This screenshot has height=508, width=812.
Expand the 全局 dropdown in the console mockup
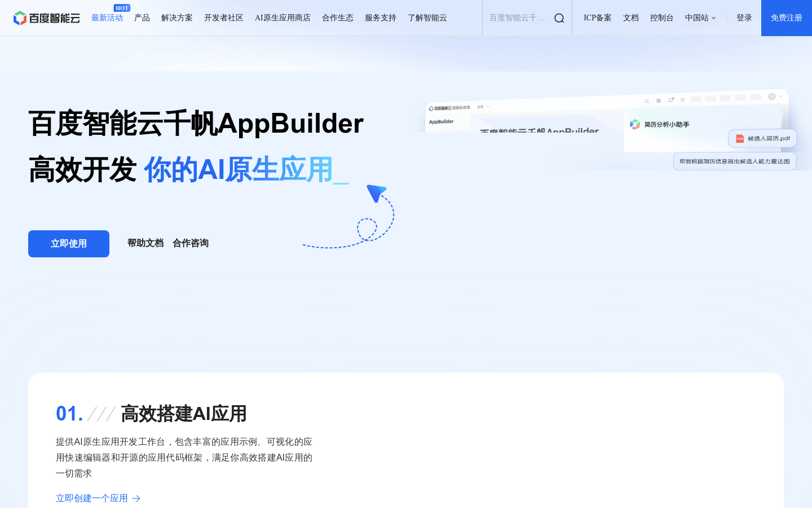483,107
